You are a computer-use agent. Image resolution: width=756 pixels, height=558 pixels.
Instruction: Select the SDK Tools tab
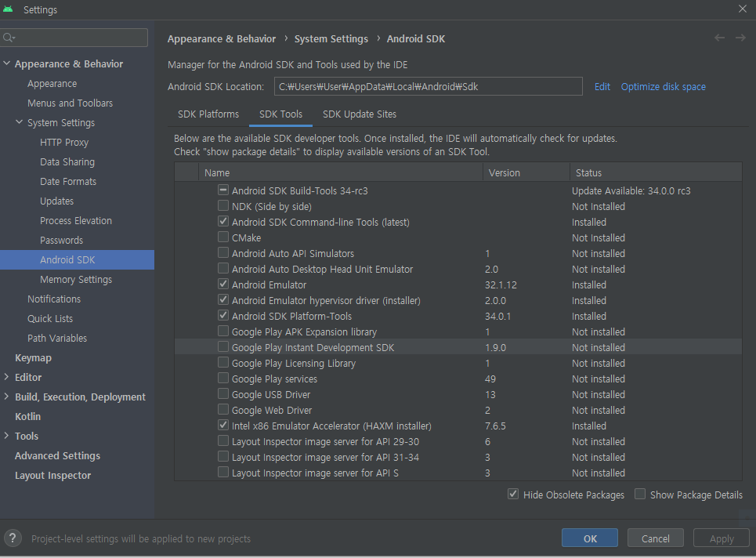(280, 114)
